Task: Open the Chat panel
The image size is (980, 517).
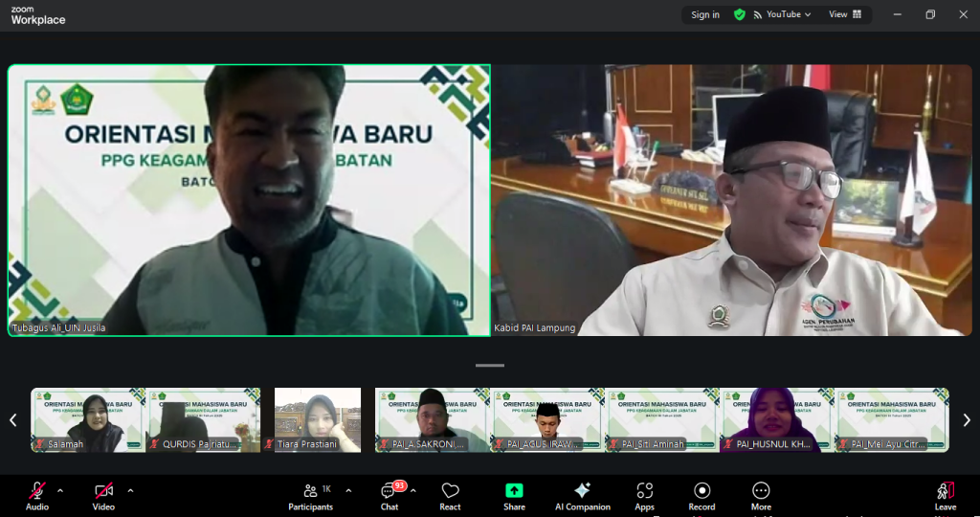Action: pos(390,495)
